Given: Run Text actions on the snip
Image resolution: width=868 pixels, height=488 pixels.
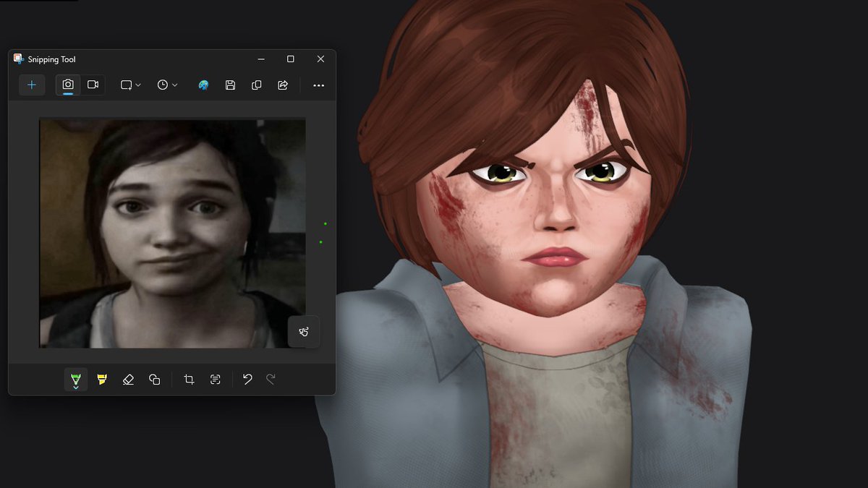Looking at the screenshot, I should [215, 380].
